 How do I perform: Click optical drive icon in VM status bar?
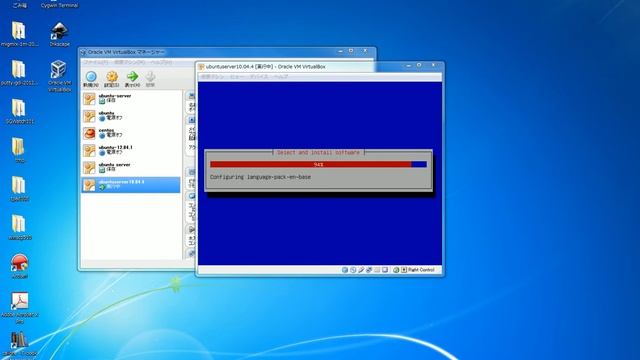coord(353,270)
